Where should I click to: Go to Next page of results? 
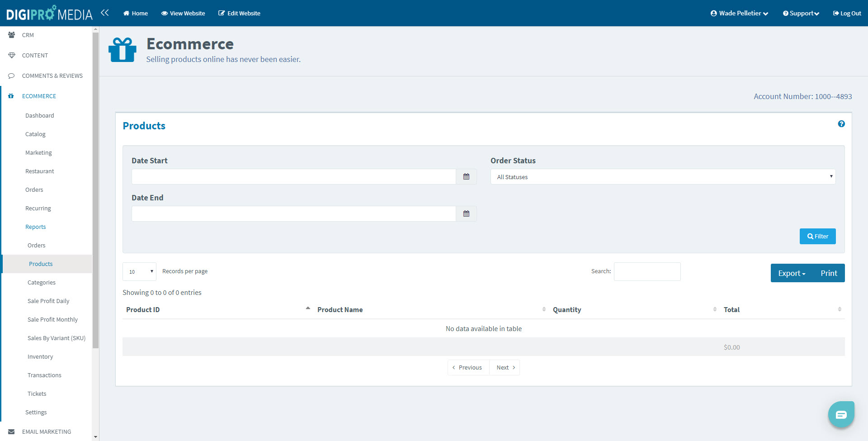click(x=505, y=368)
